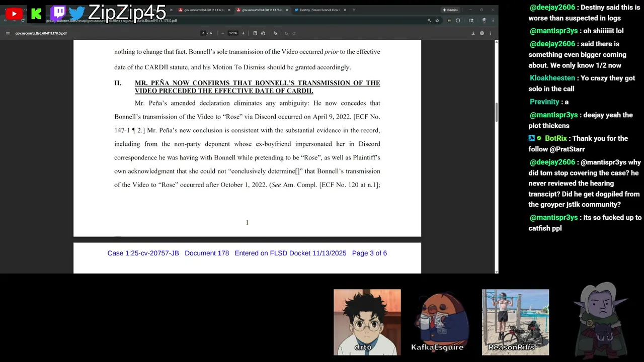
Task: Zoom out of the PDF document
Action: (x=223, y=33)
